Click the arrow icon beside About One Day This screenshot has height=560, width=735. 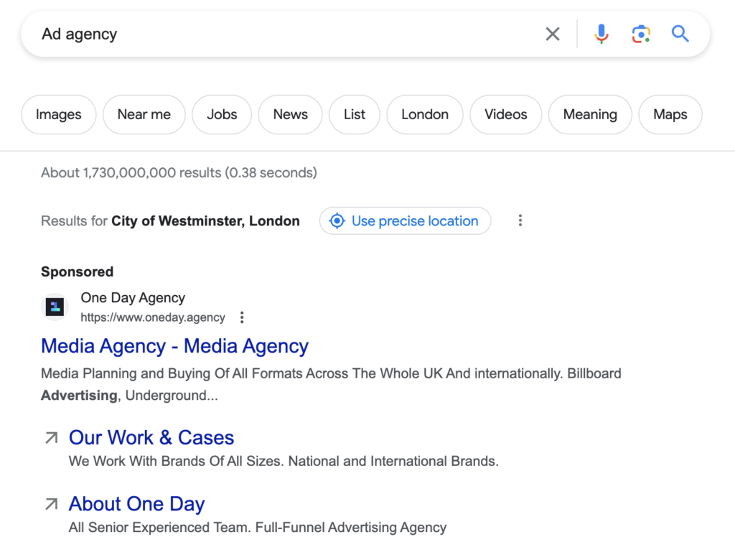(x=52, y=505)
